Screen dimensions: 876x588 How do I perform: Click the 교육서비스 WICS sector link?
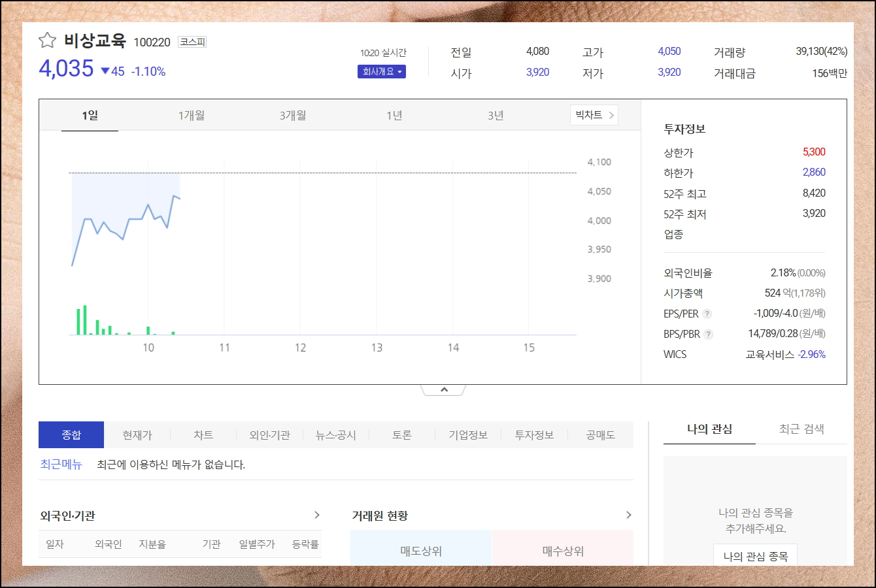[x=770, y=354]
